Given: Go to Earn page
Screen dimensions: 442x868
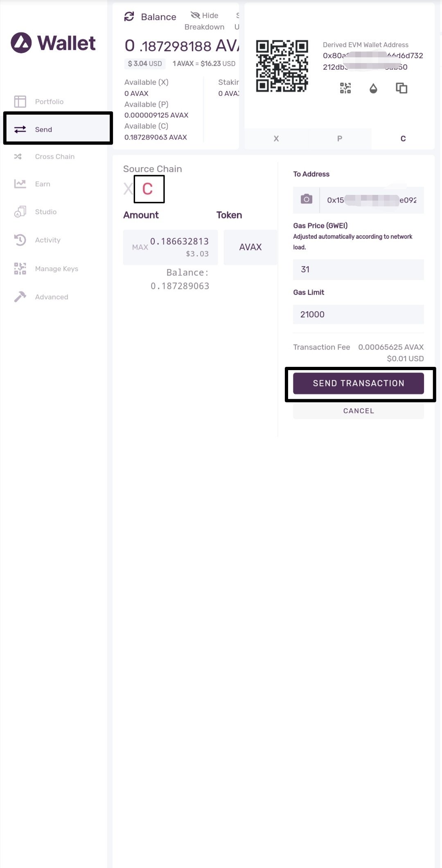Looking at the screenshot, I should pos(43,184).
